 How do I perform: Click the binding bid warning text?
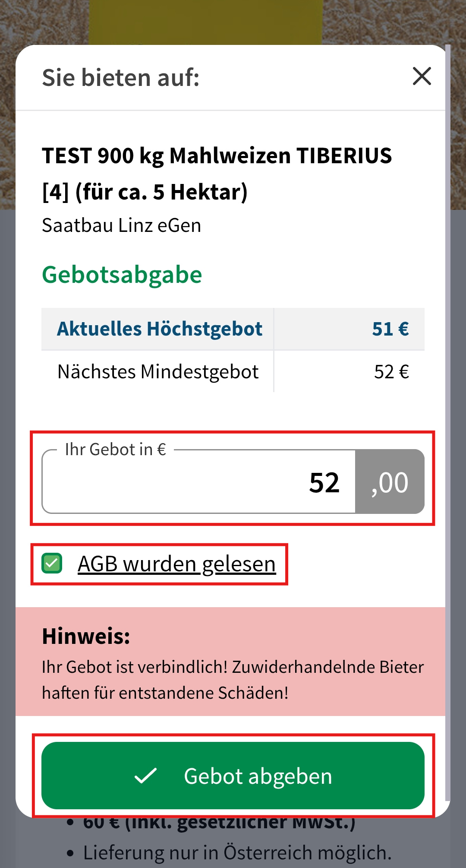tap(233, 680)
